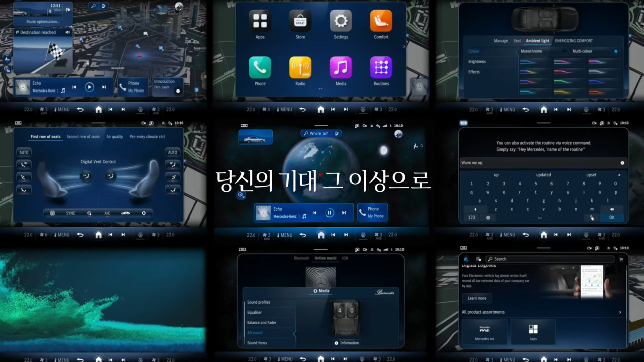Switch to the ENERGIZING COMFORT tab

pyautogui.click(x=574, y=41)
